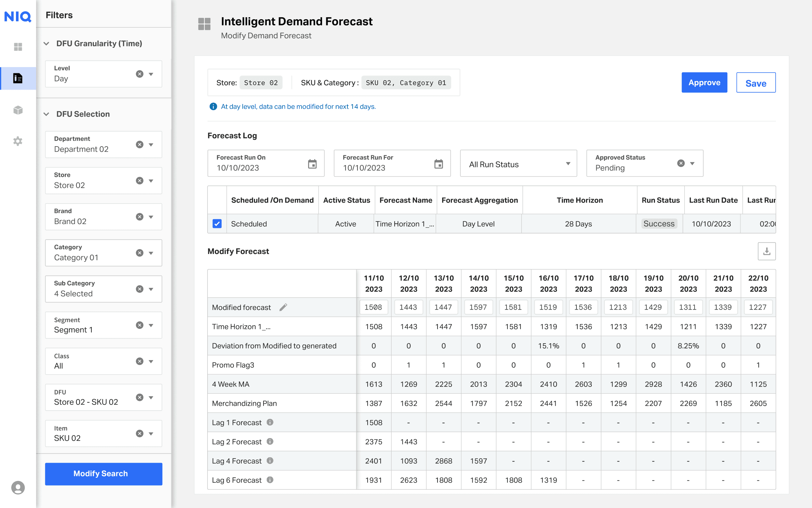The image size is (812, 508).
Task: Open the Level dropdown arrow
Action: (151, 74)
